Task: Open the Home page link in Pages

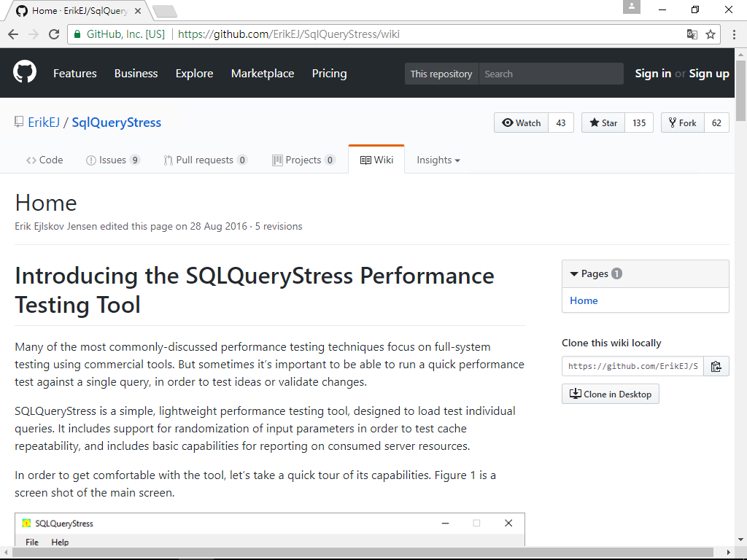Action: [584, 300]
